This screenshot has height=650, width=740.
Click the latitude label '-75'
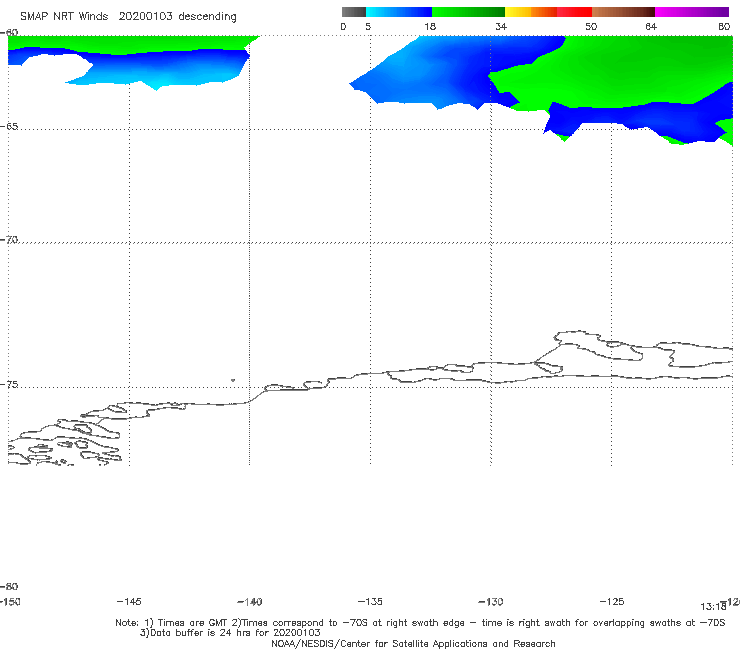[x=9, y=385]
